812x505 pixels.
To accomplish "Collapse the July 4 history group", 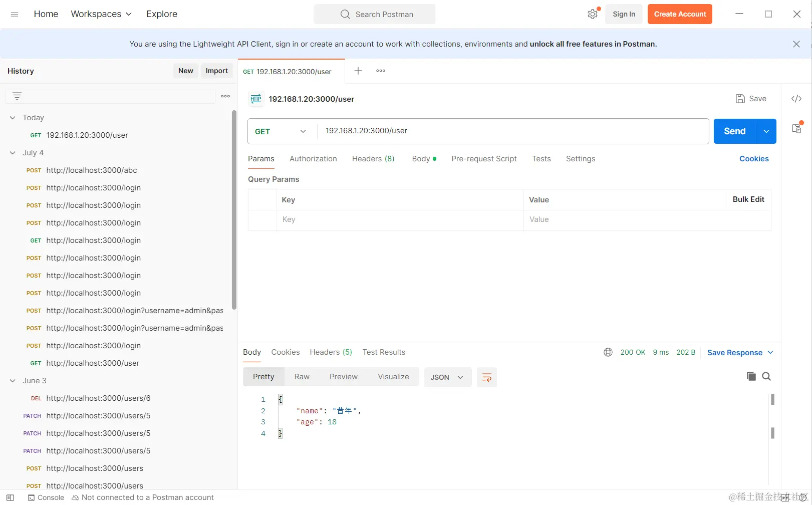I will 13,153.
